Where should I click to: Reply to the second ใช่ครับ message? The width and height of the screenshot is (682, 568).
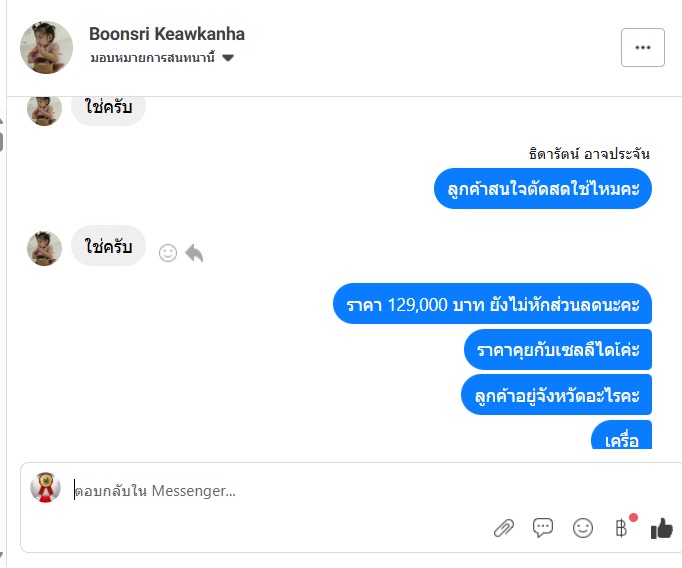[x=194, y=253]
